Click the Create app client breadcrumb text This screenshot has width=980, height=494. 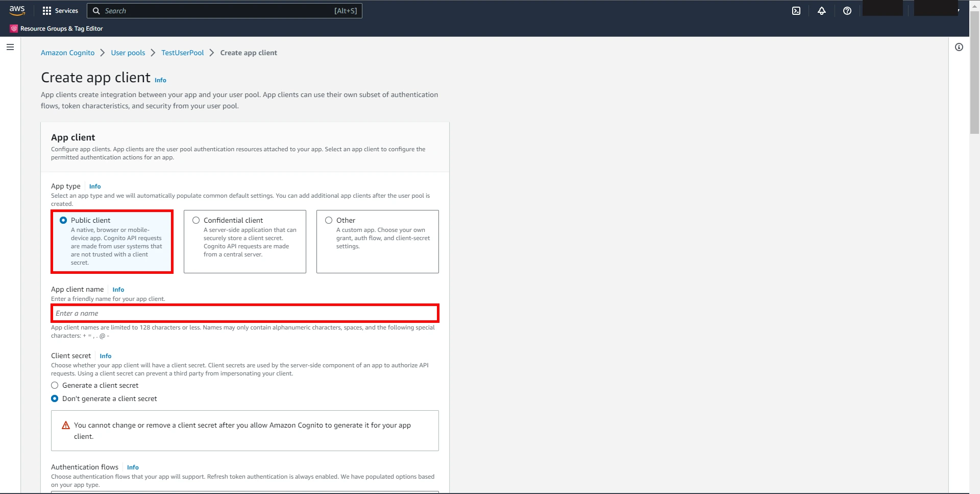(x=249, y=53)
